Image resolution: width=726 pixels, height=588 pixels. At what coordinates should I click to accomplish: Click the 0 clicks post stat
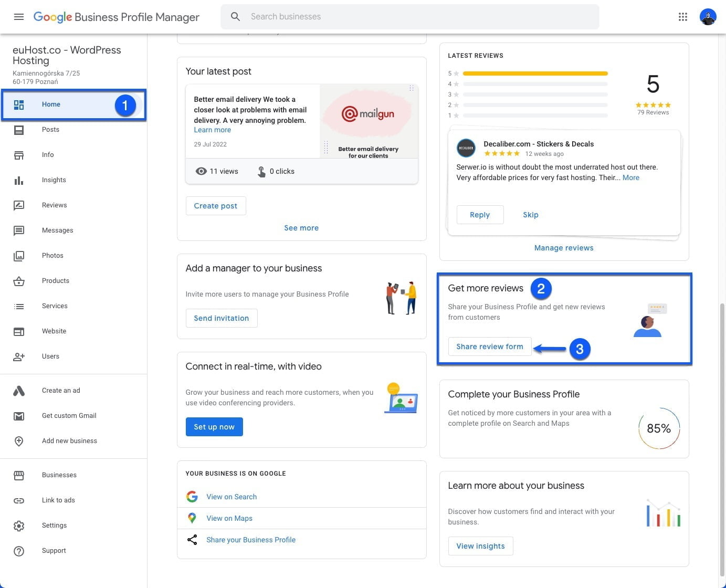[x=276, y=171]
